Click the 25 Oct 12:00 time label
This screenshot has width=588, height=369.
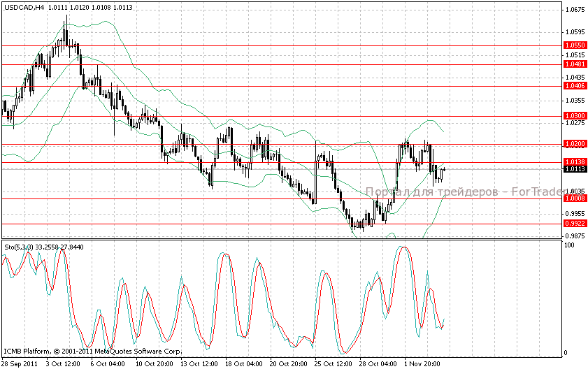334,364
